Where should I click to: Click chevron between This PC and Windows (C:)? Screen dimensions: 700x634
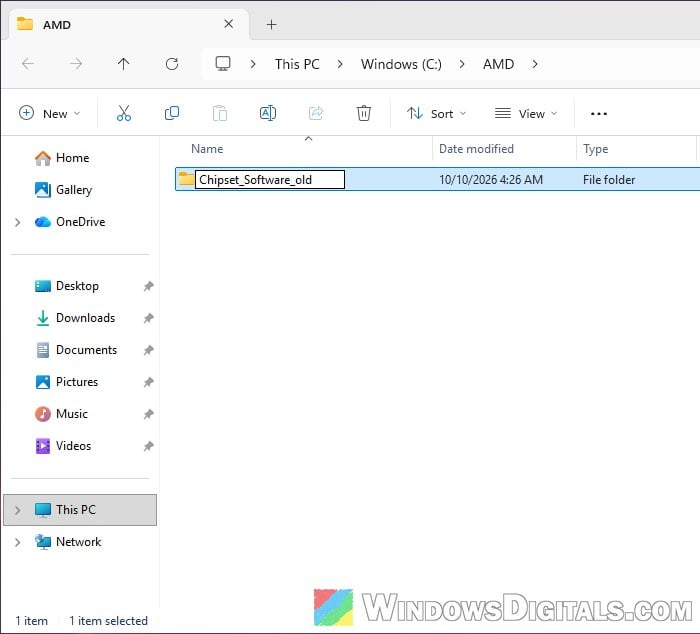tap(340, 64)
